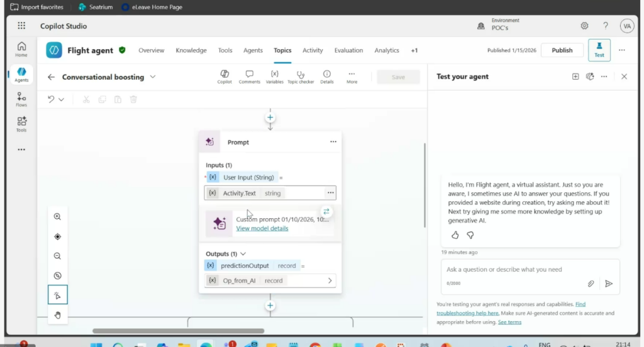This screenshot has height=347, width=644.
Task: Expand the Conversational boosting dropdown
Action: pyautogui.click(x=153, y=77)
